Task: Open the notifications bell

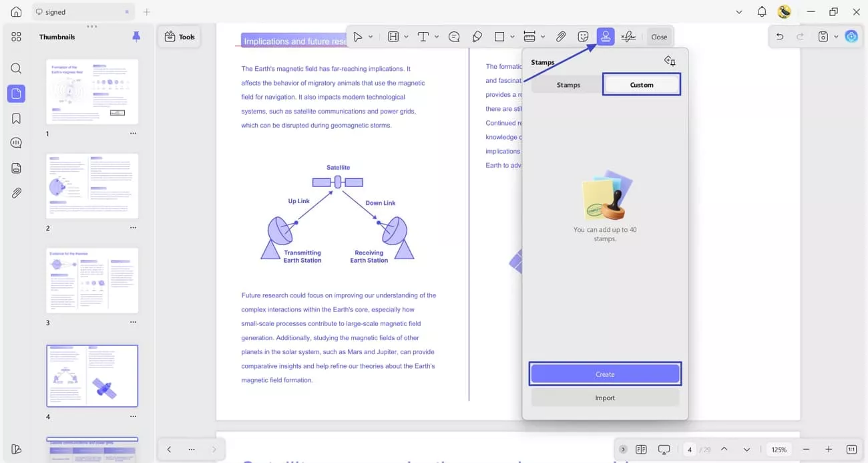Action: point(762,12)
